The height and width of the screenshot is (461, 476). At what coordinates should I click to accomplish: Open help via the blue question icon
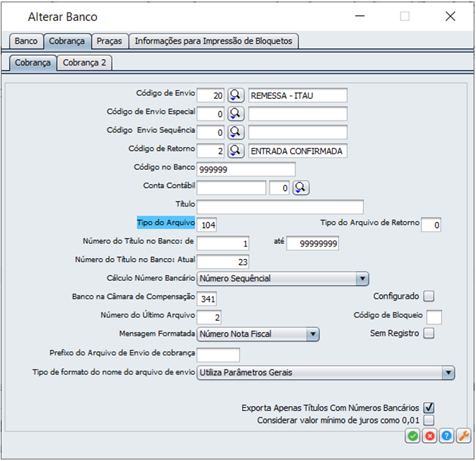[447, 436]
